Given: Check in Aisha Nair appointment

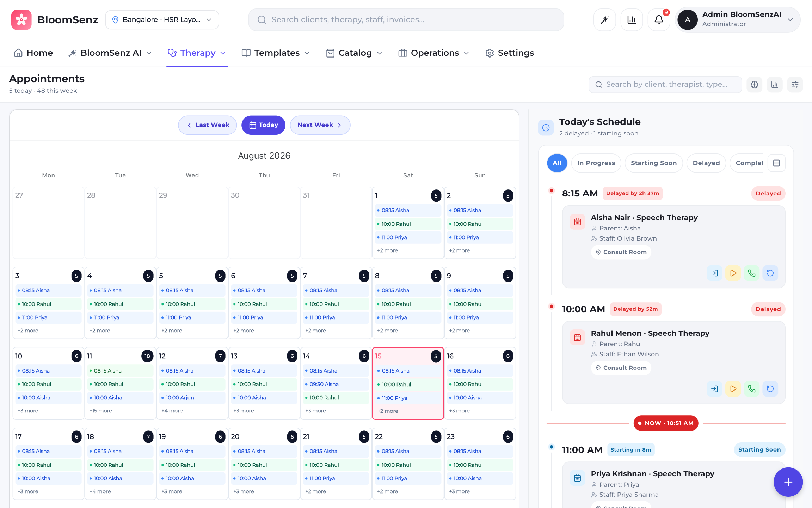Looking at the screenshot, I should (x=714, y=273).
